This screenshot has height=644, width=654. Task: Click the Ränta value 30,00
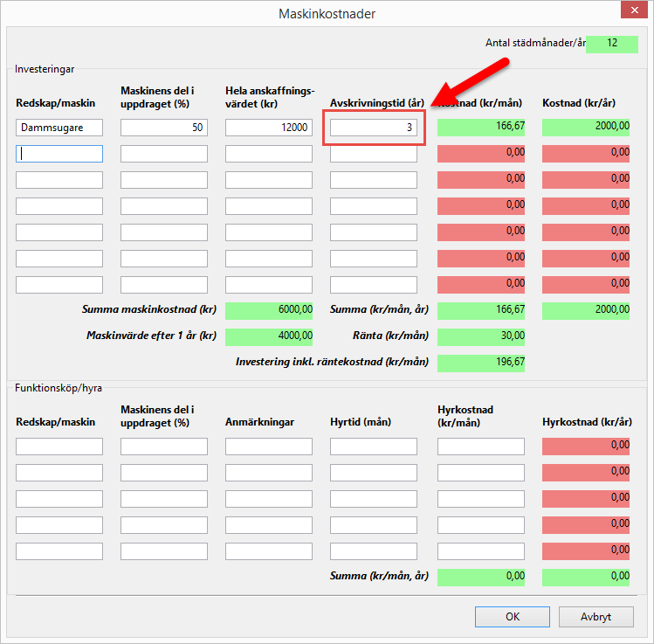(x=481, y=336)
